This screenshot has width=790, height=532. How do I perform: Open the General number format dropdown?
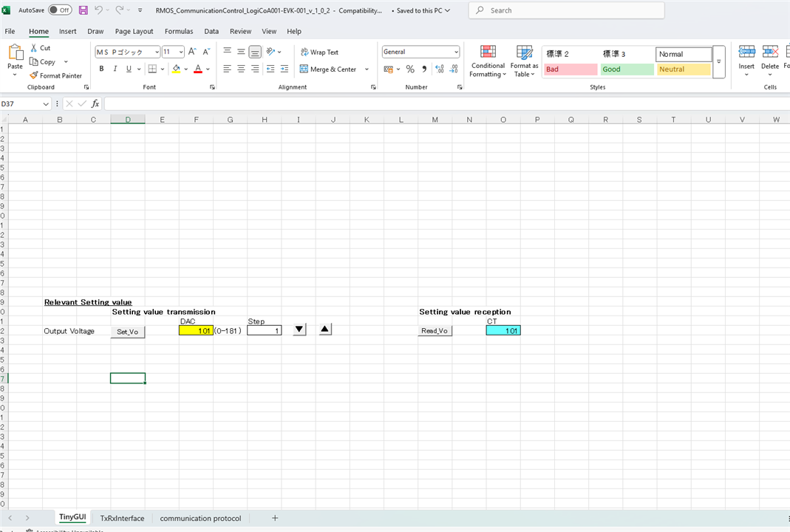456,52
